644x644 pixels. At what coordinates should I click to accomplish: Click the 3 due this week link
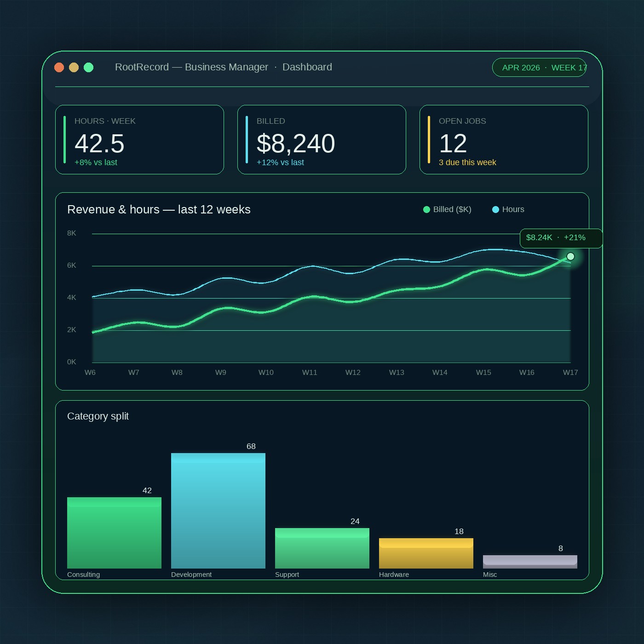point(467,162)
